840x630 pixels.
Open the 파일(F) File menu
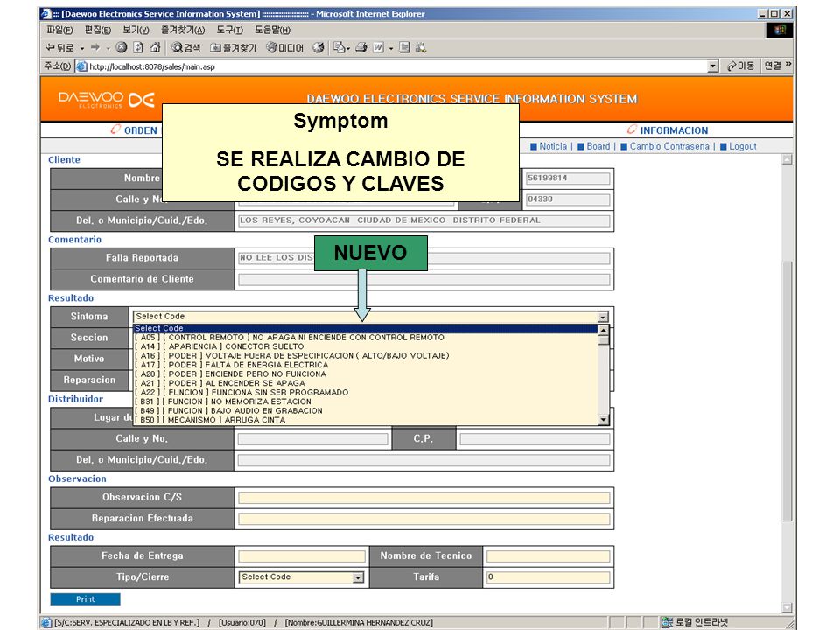59,30
